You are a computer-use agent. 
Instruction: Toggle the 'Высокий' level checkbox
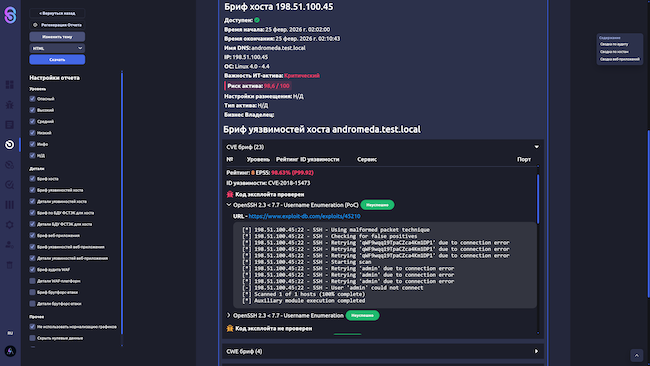click(x=32, y=110)
